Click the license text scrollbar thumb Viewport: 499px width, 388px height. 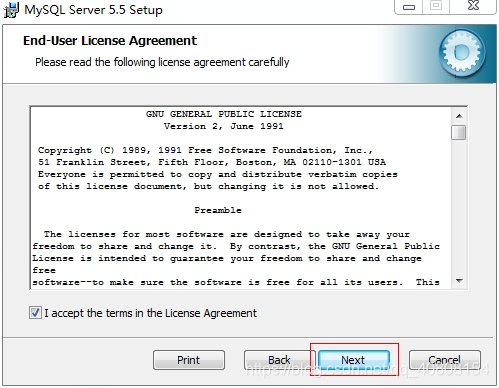tap(459, 132)
